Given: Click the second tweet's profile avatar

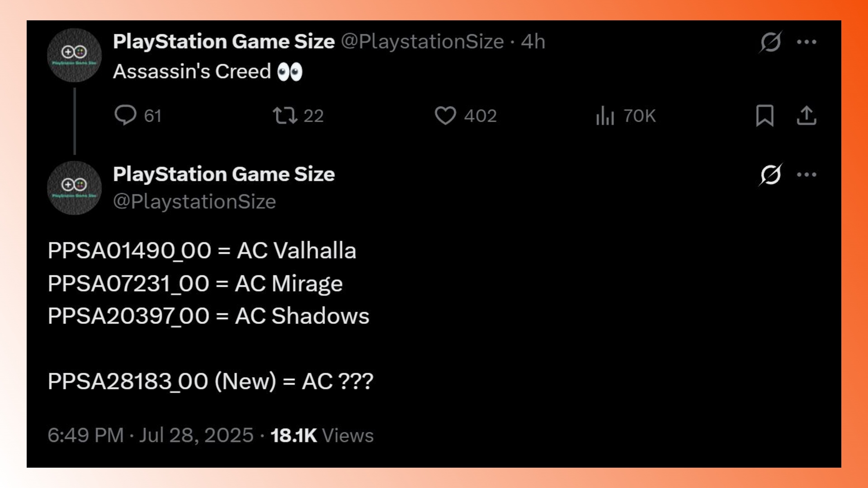Looking at the screenshot, I should (74, 188).
